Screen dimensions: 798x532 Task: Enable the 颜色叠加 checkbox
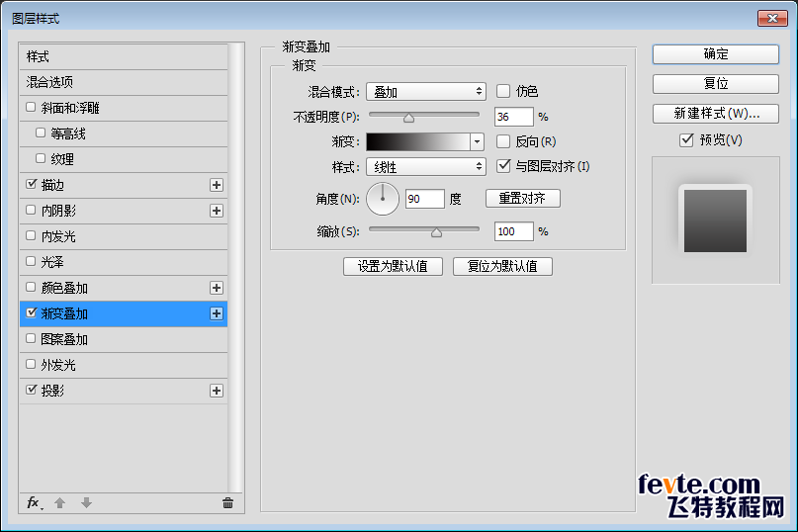[x=31, y=287]
